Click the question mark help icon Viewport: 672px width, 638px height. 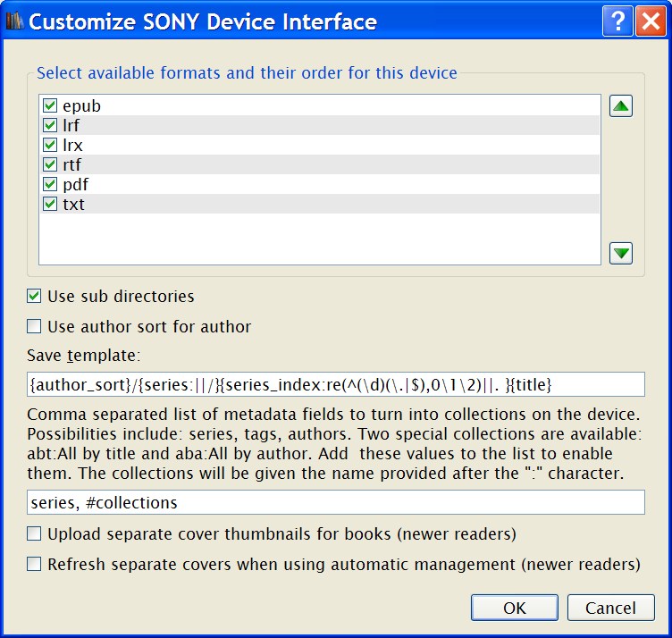617,21
